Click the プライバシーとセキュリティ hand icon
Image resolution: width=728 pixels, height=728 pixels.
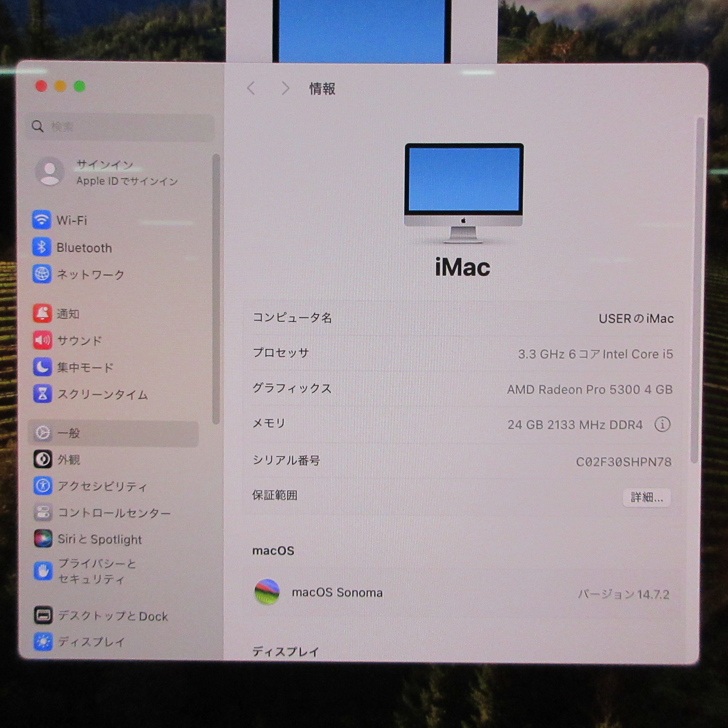43,571
